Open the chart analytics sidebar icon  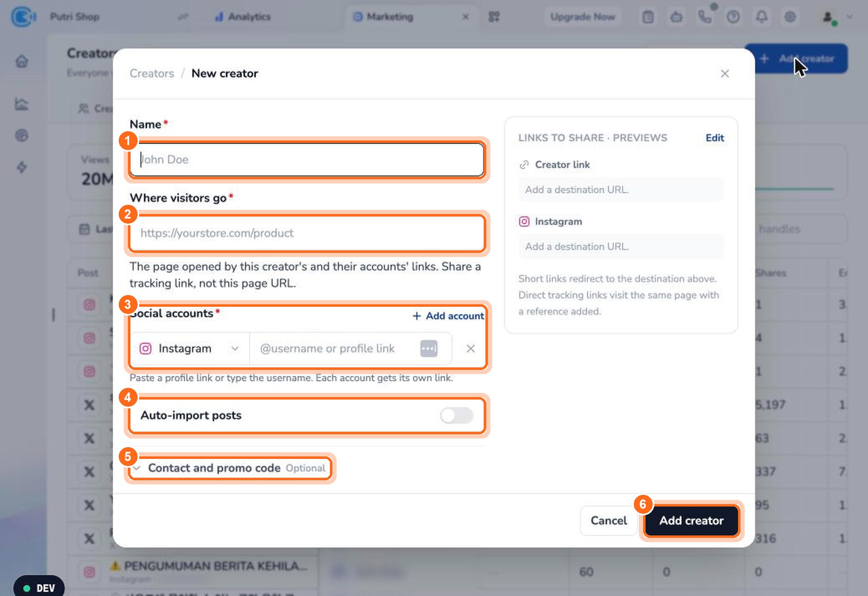click(x=22, y=104)
